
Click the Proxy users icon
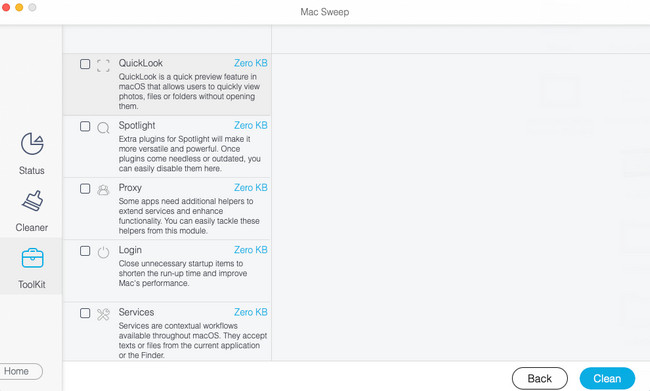click(103, 189)
